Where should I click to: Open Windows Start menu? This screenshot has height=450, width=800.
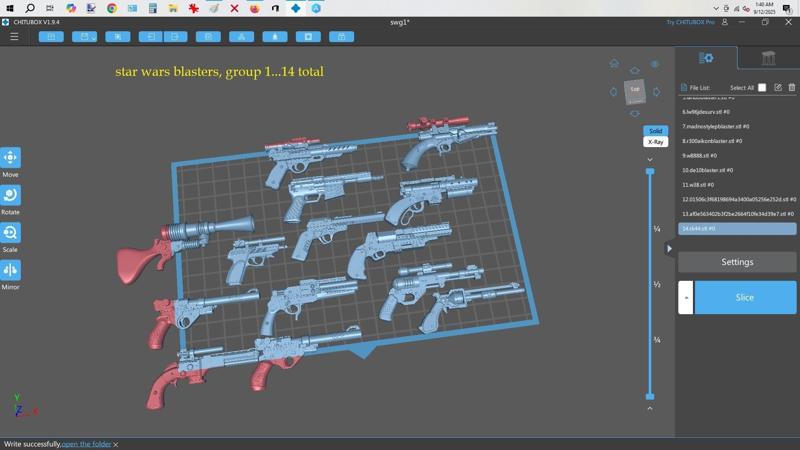point(10,8)
